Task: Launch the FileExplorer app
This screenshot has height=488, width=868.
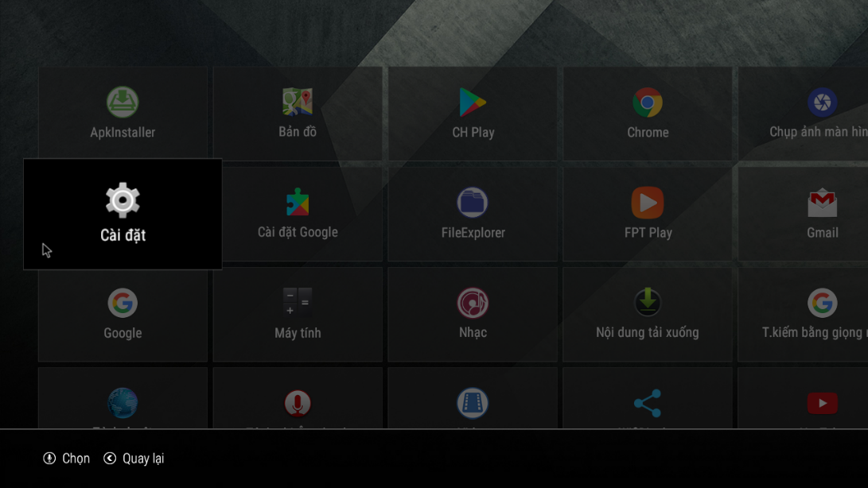Action: click(473, 214)
